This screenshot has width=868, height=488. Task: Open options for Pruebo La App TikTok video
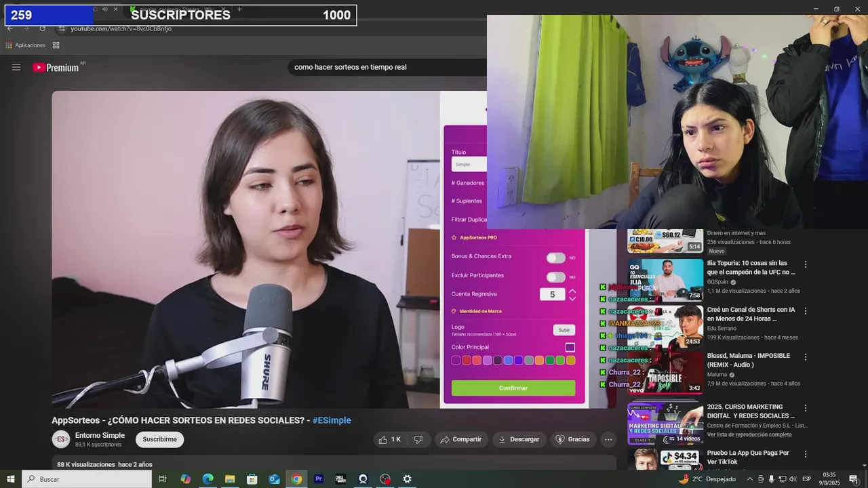point(806,454)
